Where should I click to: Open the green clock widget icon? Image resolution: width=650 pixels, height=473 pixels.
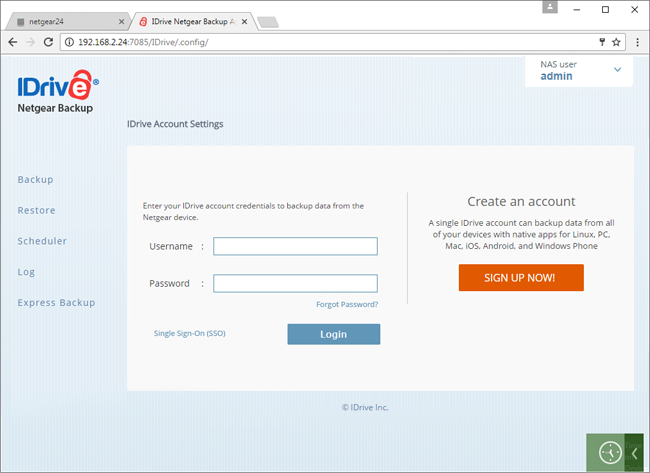610,452
